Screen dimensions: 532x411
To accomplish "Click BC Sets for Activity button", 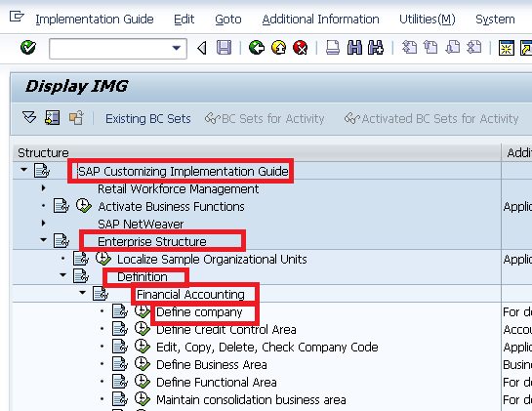I will [x=265, y=119].
